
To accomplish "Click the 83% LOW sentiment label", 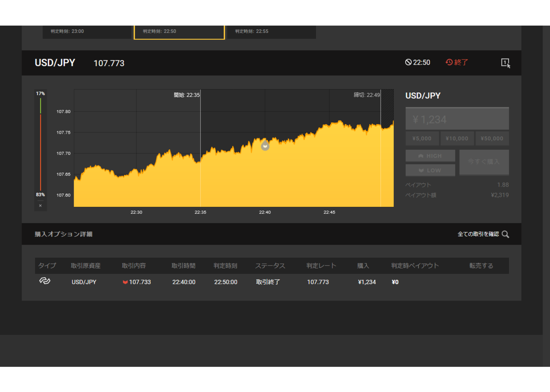I will pyautogui.click(x=40, y=195).
